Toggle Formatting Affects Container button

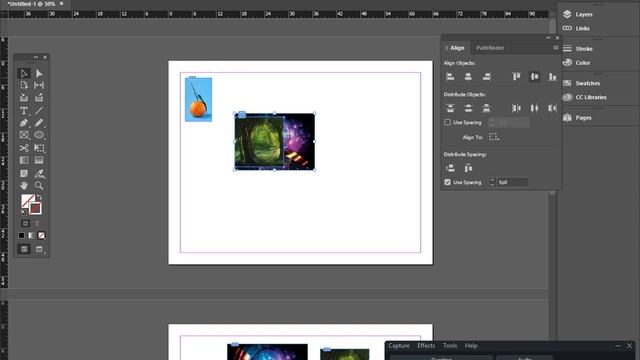tap(25, 223)
